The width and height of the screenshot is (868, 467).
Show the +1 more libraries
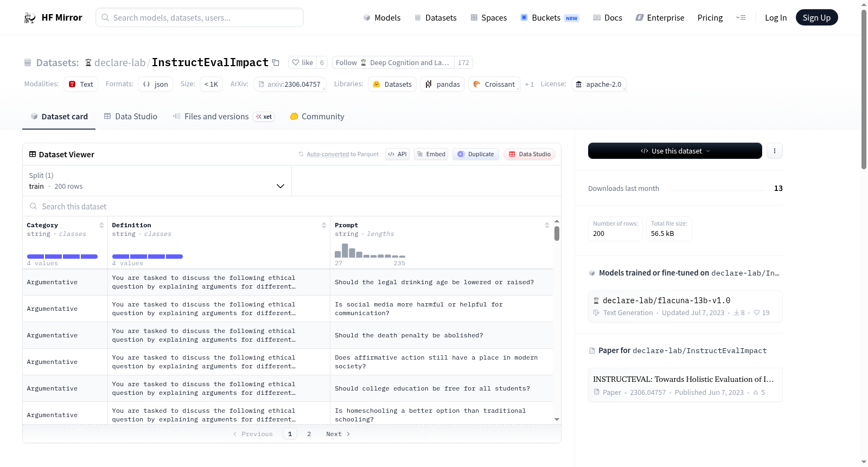[x=529, y=84]
